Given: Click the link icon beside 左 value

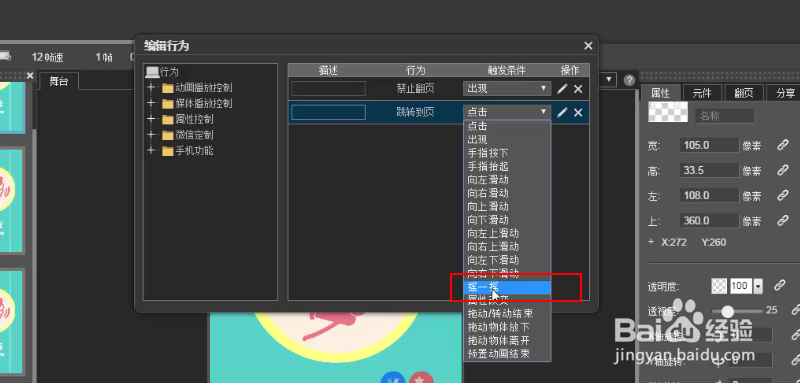Looking at the screenshot, I should point(783,195).
